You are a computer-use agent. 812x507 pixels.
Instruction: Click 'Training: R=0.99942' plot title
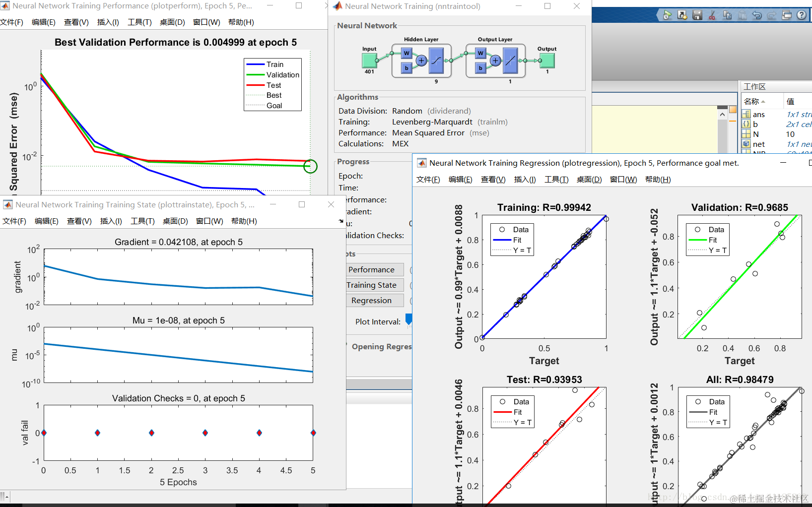pos(544,207)
